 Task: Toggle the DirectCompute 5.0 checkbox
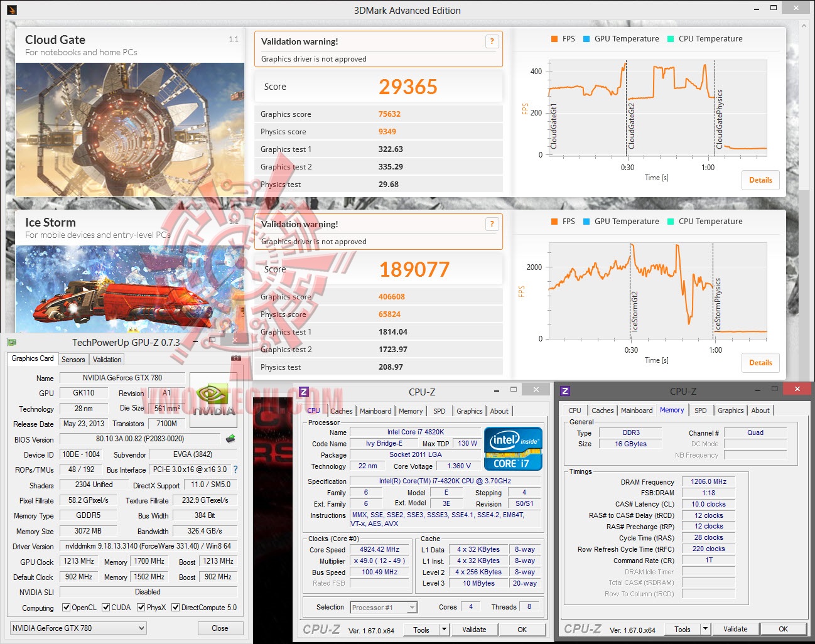[176, 608]
